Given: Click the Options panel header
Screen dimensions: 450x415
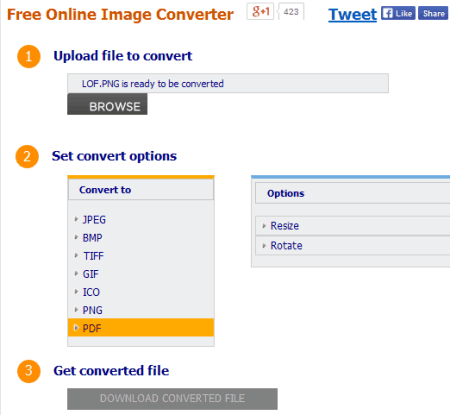Looking at the screenshot, I should (353, 193).
